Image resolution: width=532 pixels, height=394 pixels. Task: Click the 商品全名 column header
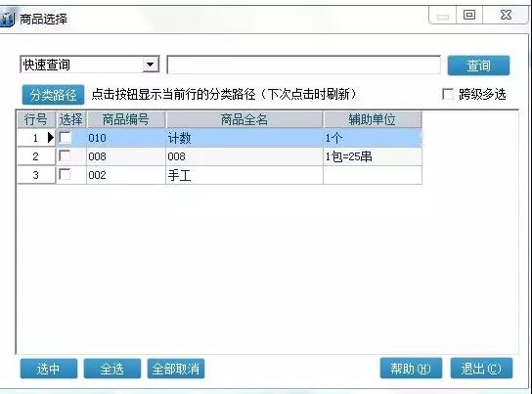244,119
